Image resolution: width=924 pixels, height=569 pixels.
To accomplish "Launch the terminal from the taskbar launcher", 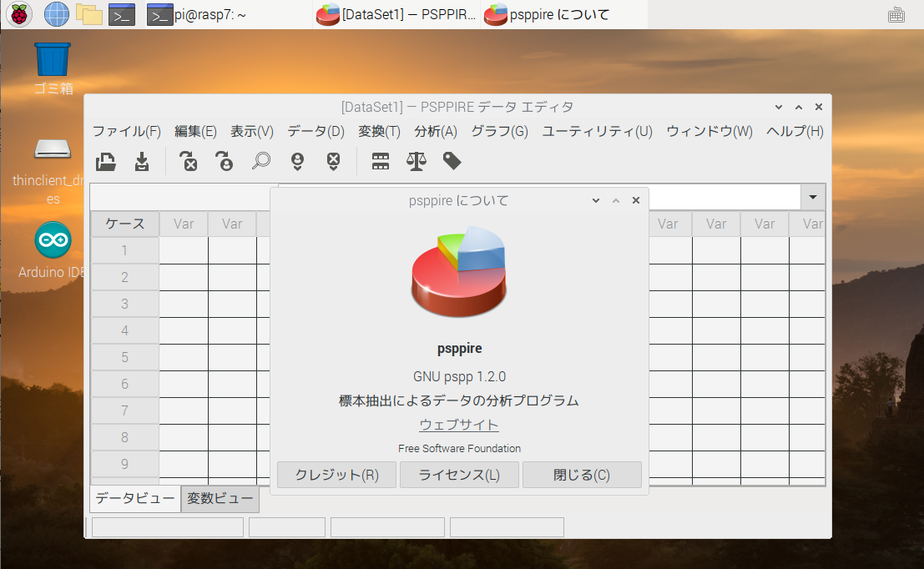I will click(122, 14).
